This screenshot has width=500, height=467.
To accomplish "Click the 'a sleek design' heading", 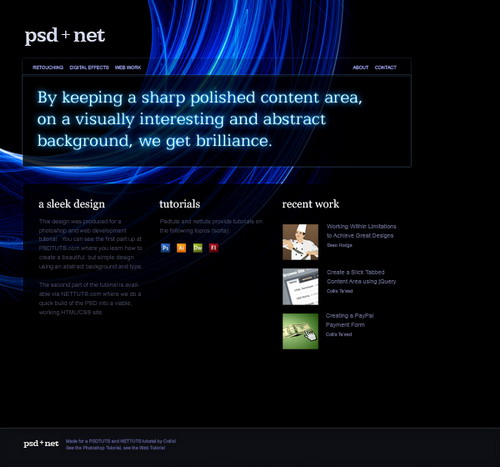I will tap(72, 204).
